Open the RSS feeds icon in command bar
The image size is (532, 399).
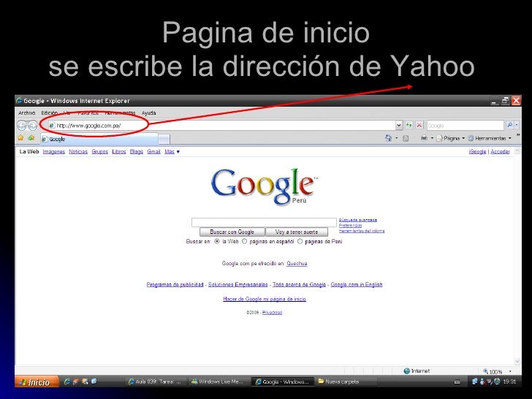(406, 138)
